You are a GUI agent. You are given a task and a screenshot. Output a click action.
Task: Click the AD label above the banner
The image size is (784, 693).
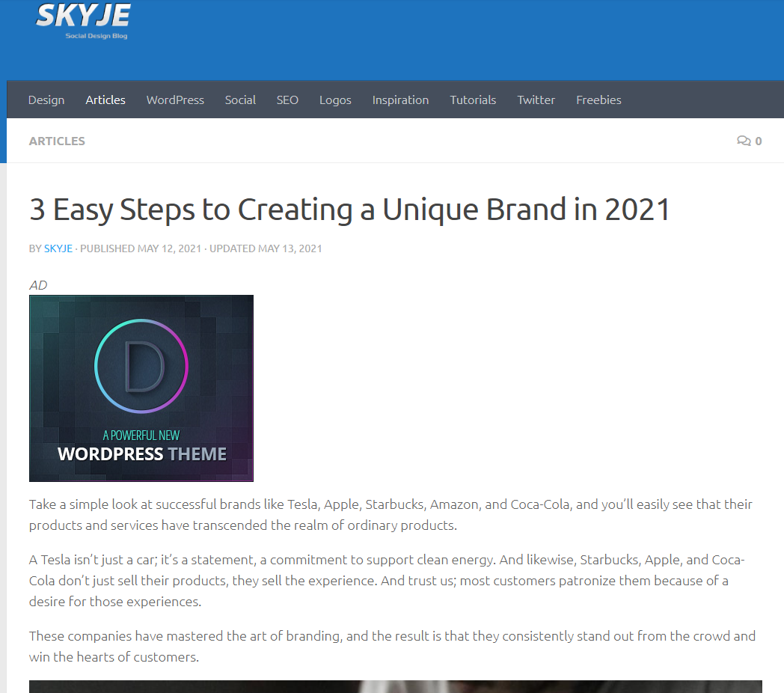click(38, 285)
